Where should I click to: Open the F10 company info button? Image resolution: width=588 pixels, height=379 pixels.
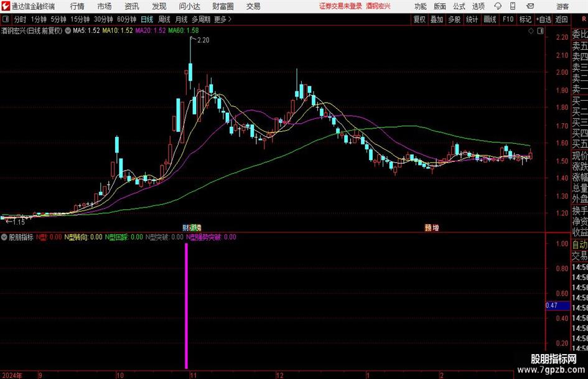coord(508,19)
